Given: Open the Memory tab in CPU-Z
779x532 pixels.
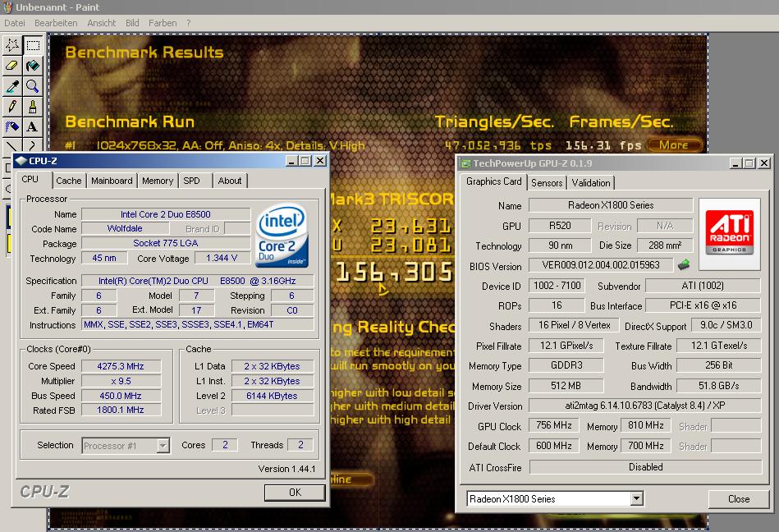Looking at the screenshot, I should 158,181.
